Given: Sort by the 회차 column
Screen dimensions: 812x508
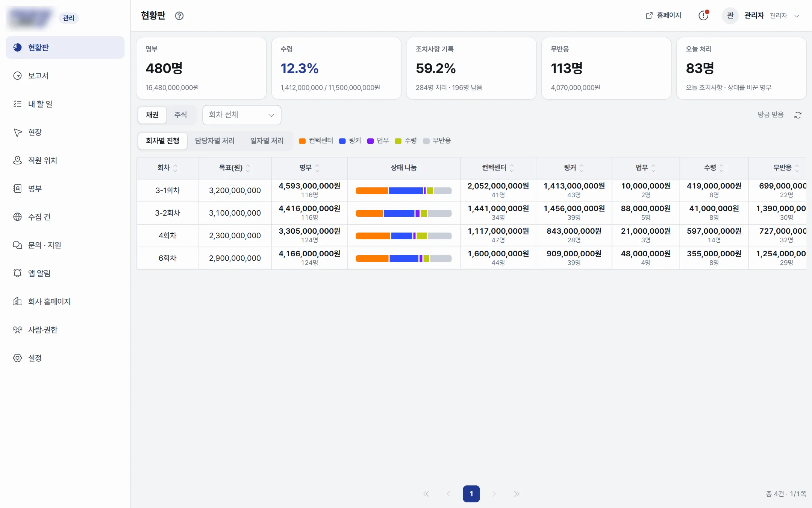Looking at the screenshot, I should (x=167, y=168).
